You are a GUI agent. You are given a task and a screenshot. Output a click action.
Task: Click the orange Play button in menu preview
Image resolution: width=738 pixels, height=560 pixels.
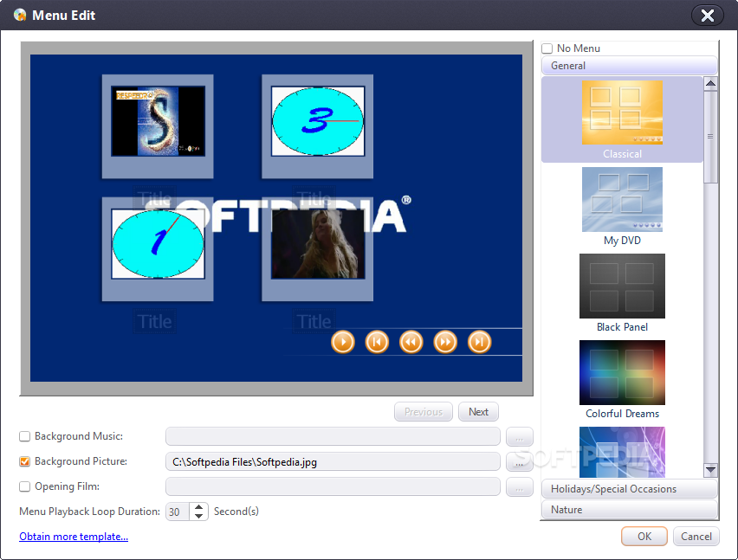(343, 342)
